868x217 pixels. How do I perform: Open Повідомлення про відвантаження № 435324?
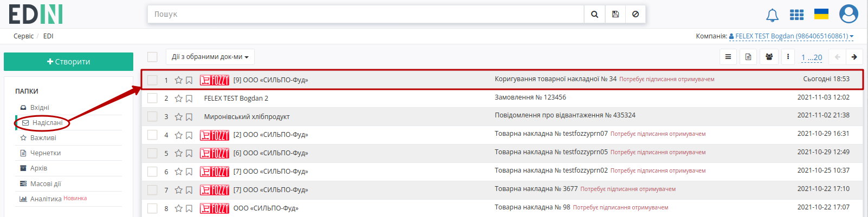pyautogui.click(x=565, y=115)
